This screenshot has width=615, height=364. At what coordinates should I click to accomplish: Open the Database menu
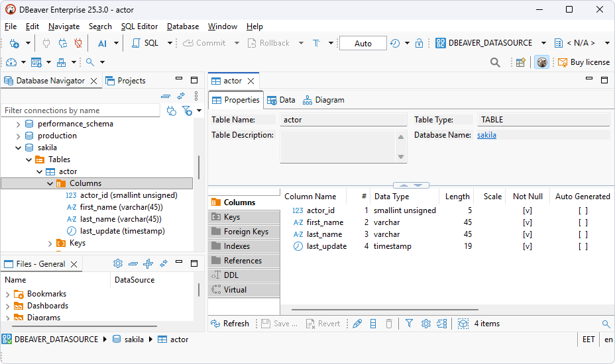(183, 26)
